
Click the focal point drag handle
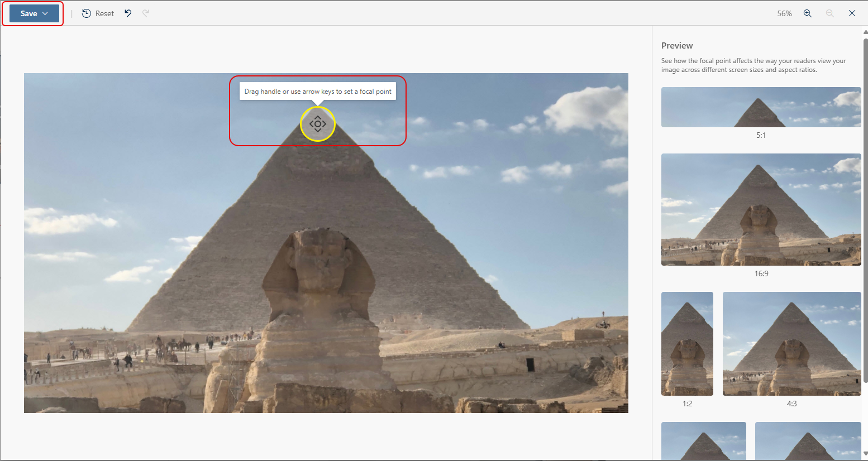point(317,124)
